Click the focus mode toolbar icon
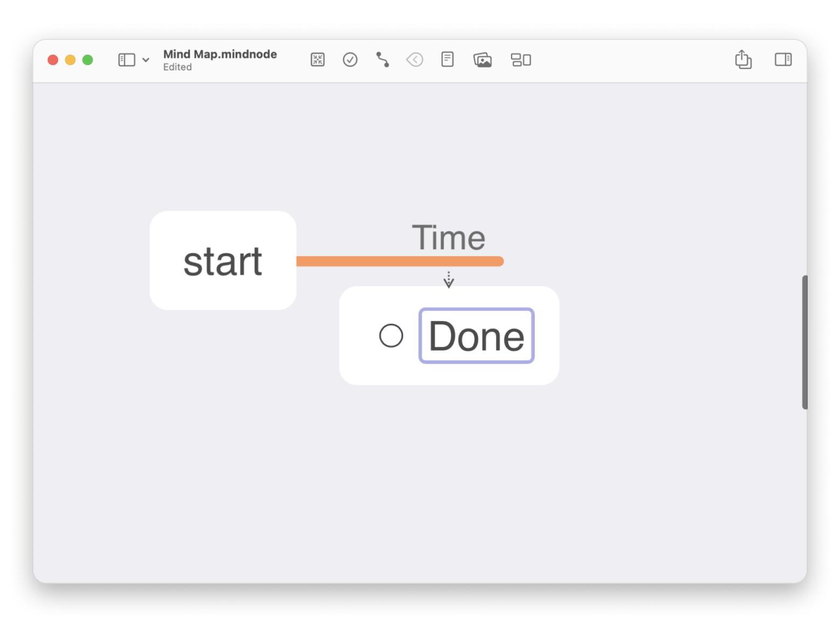This screenshot has height=628, width=840. click(x=318, y=60)
